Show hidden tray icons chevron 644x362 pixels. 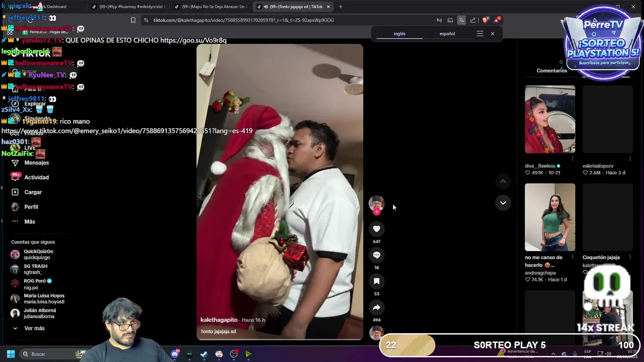(553, 354)
